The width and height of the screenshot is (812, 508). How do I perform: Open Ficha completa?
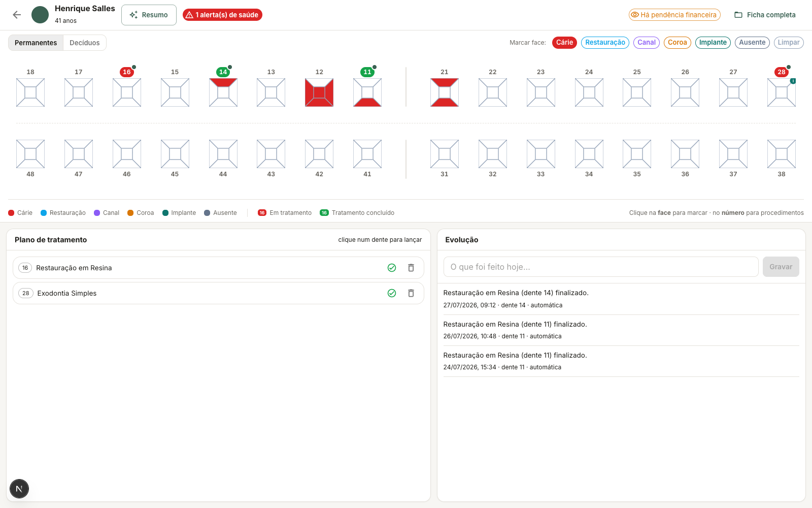coord(765,15)
